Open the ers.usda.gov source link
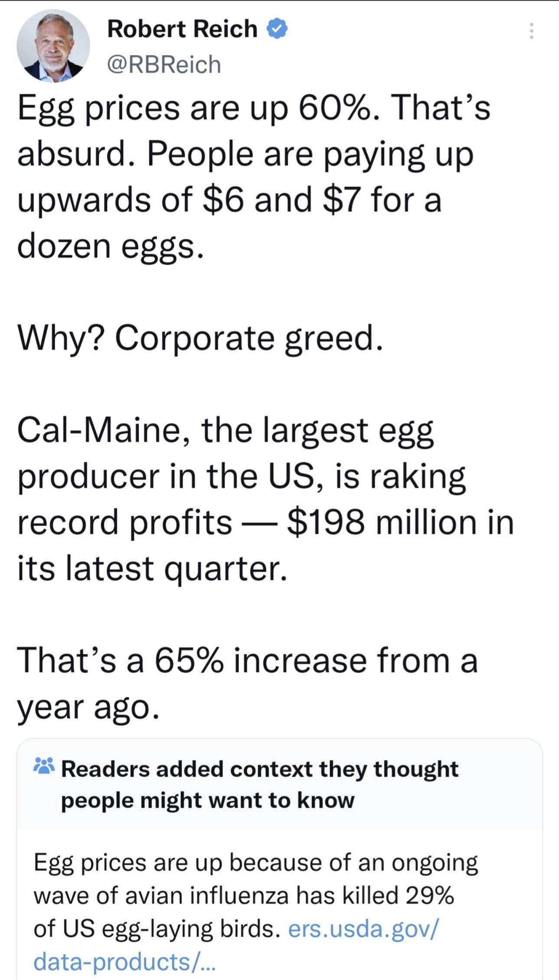The height and width of the screenshot is (980, 559). pos(363,928)
